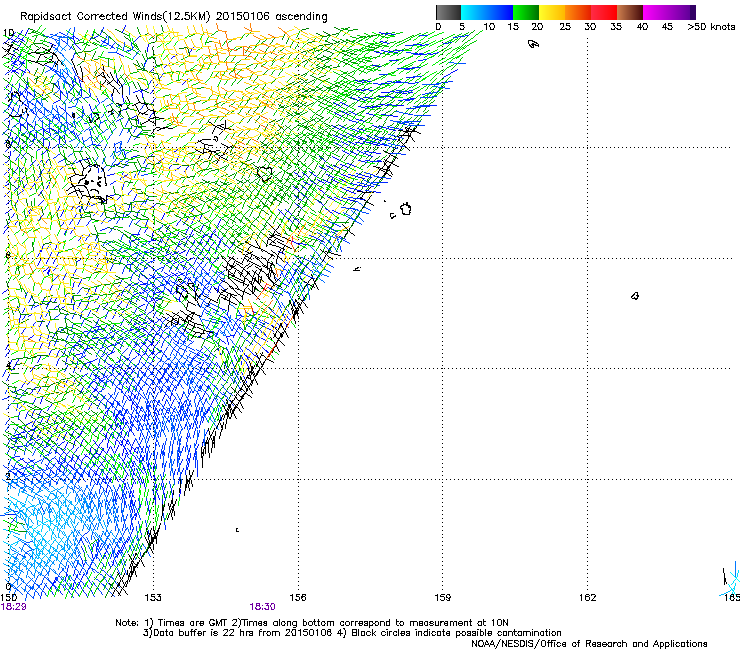The width and height of the screenshot is (740, 650).
Task: Click the 'Note: 1) Times are GMT' footnote line
Action: pyautogui.click(x=312, y=623)
